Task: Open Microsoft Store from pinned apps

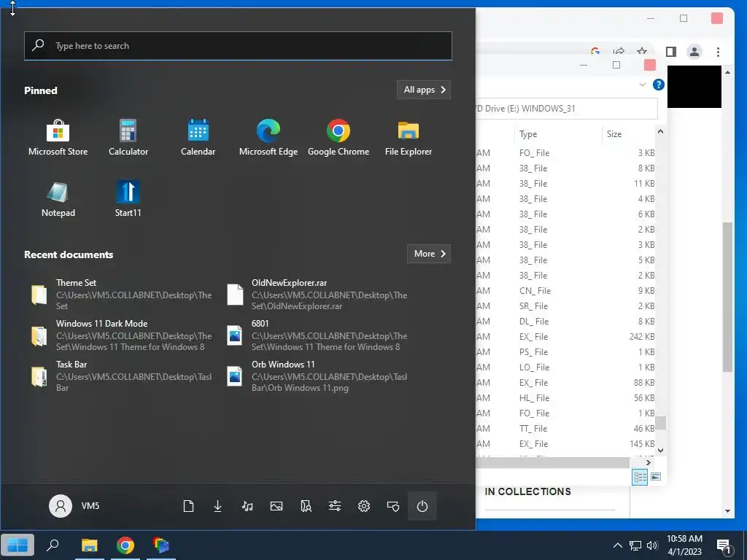Action: (x=58, y=138)
